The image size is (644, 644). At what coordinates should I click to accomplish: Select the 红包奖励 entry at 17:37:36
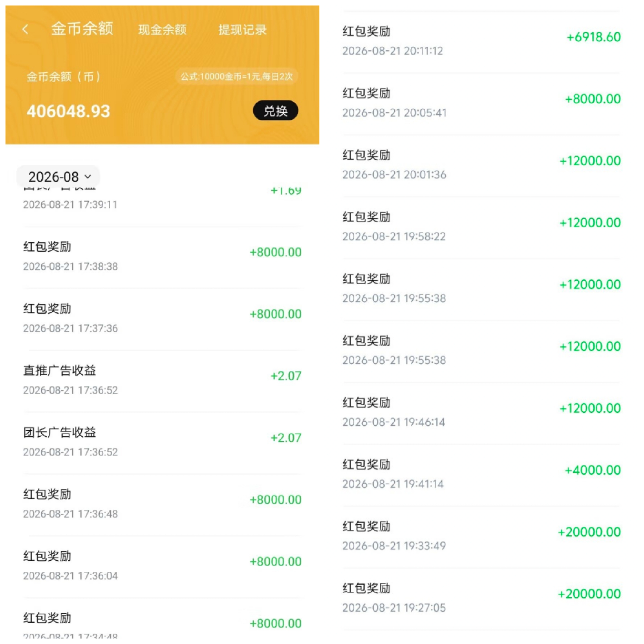pyautogui.click(x=162, y=319)
